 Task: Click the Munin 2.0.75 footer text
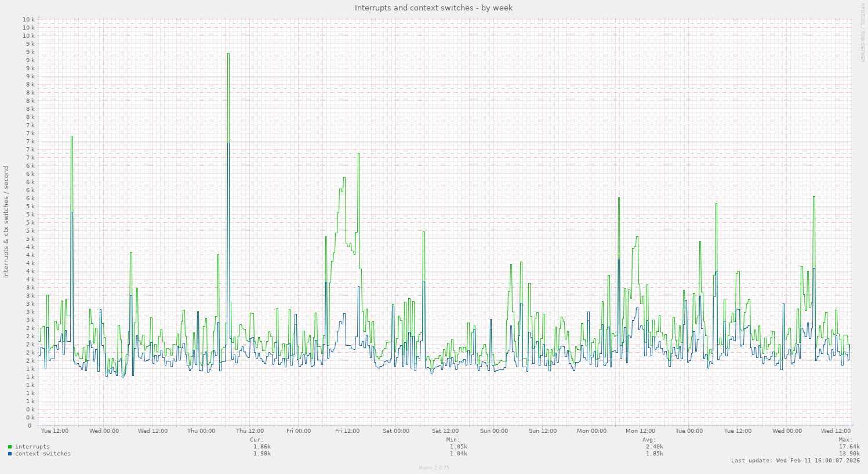click(434, 468)
